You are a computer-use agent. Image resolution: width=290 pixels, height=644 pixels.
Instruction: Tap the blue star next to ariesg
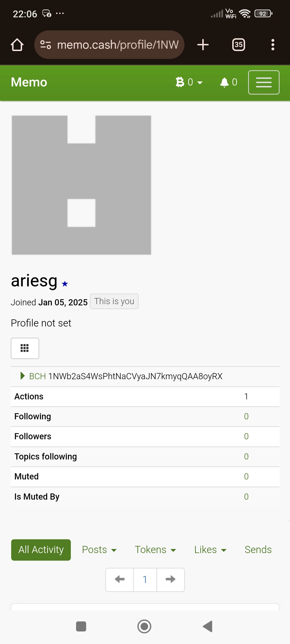65,284
